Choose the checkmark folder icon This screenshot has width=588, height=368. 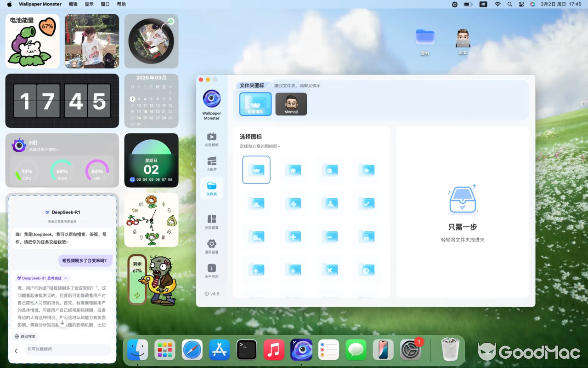click(x=366, y=203)
